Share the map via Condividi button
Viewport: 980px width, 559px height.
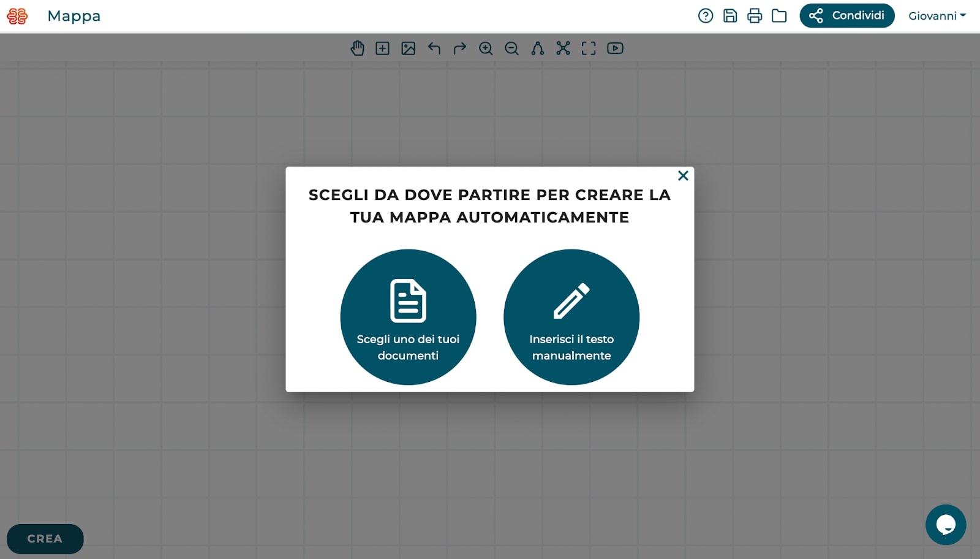click(847, 16)
